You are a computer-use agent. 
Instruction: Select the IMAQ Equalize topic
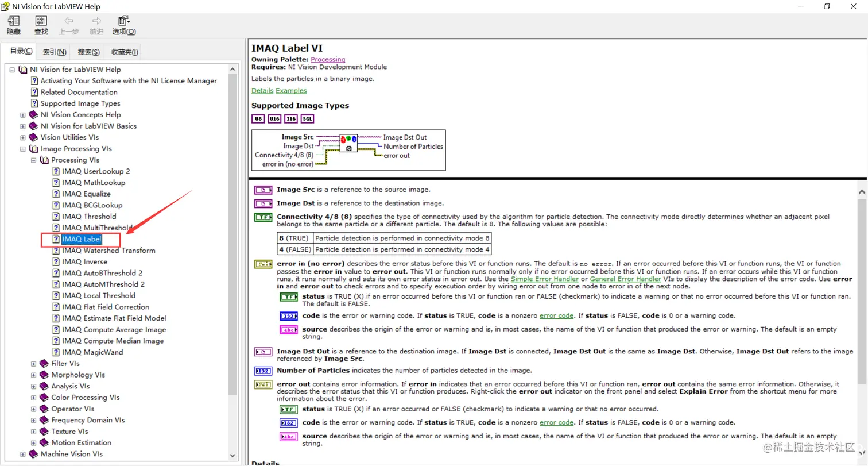click(x=86, y=194)
